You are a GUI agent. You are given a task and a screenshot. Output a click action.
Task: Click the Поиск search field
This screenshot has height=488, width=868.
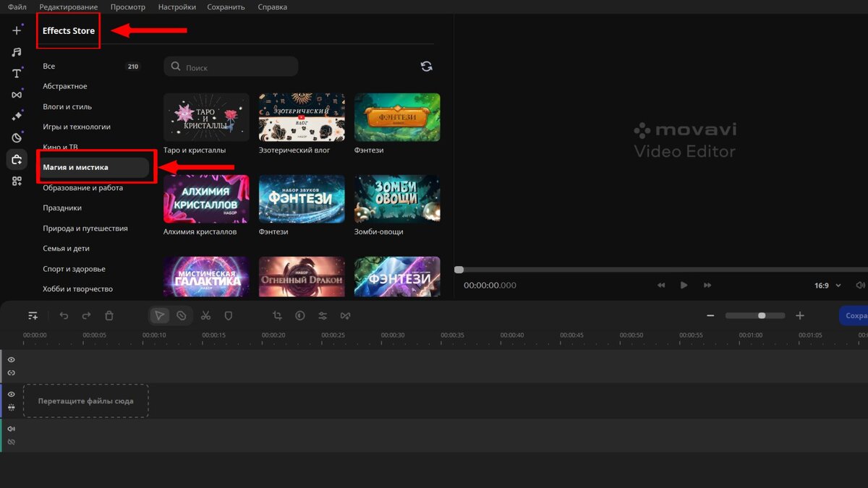click(231, 67)
